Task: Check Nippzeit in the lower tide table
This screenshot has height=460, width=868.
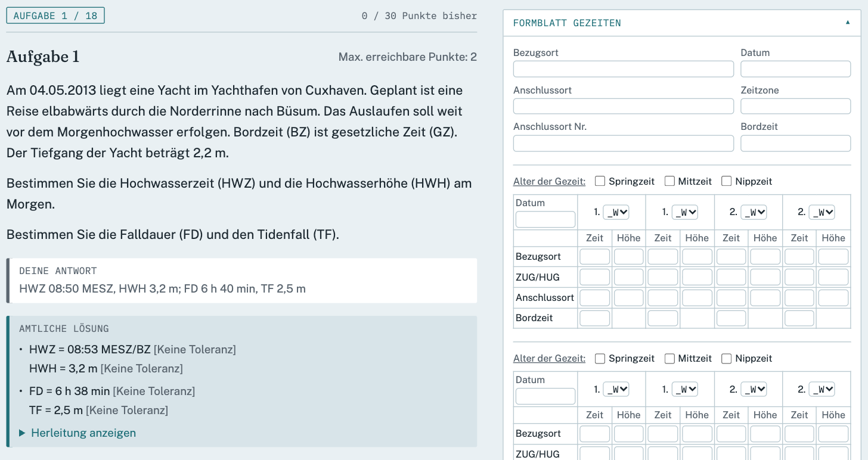Action: coord(727,358)
